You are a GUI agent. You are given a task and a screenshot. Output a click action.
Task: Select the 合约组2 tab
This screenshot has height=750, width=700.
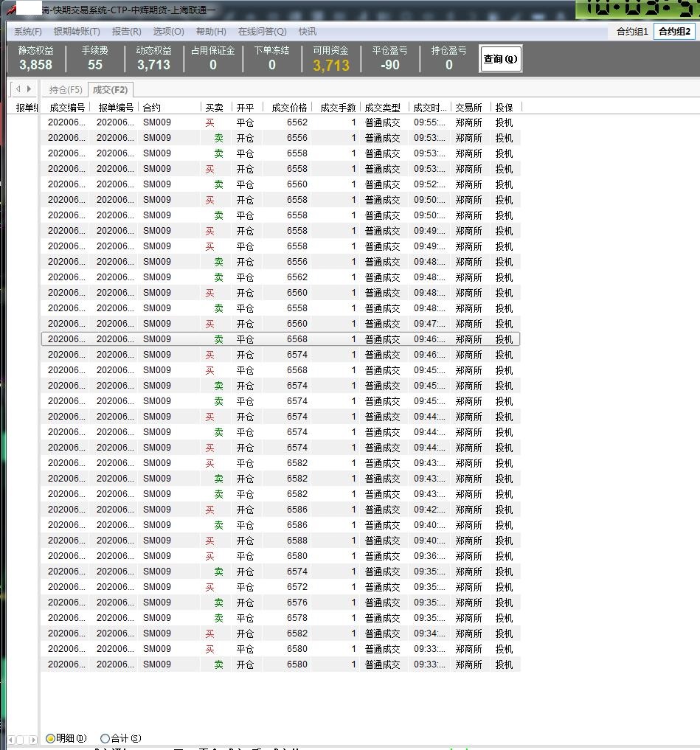(674, 32)
